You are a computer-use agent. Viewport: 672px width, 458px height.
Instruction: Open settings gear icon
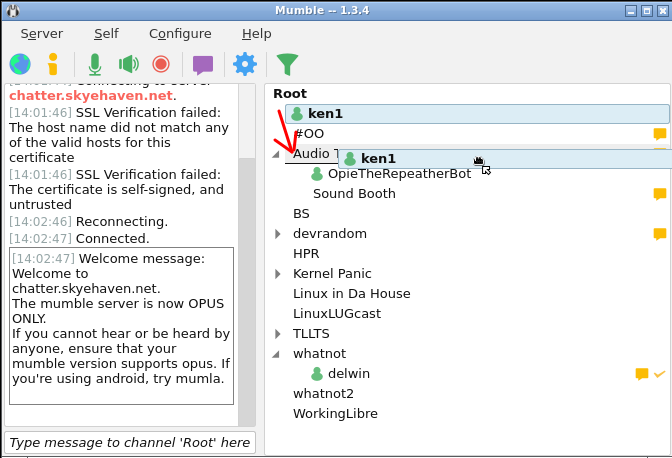pos(244,65)
